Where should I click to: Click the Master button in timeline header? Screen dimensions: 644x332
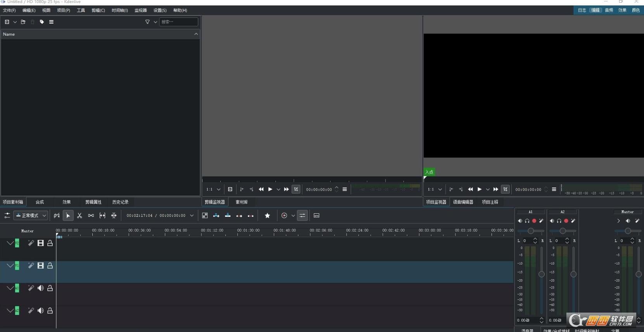click(27, 231)
